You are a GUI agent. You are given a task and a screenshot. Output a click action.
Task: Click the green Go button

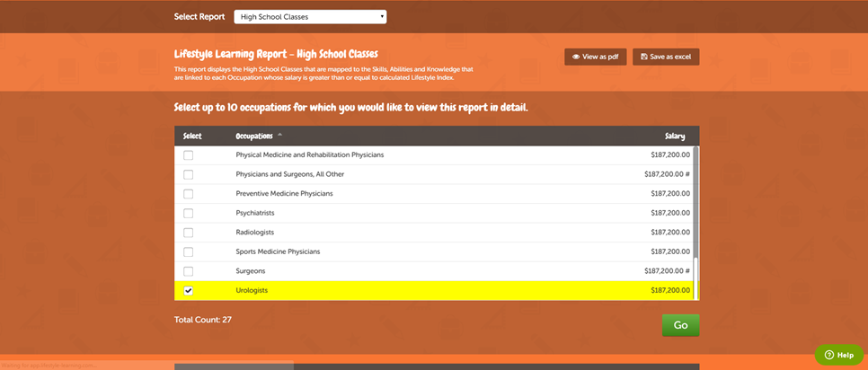point(680,325)
